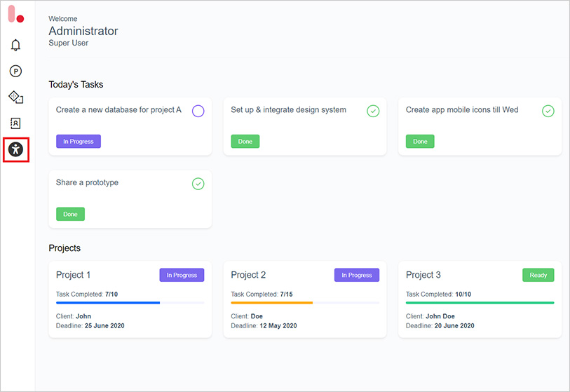Click Done button on design system task

pos(245,142)
